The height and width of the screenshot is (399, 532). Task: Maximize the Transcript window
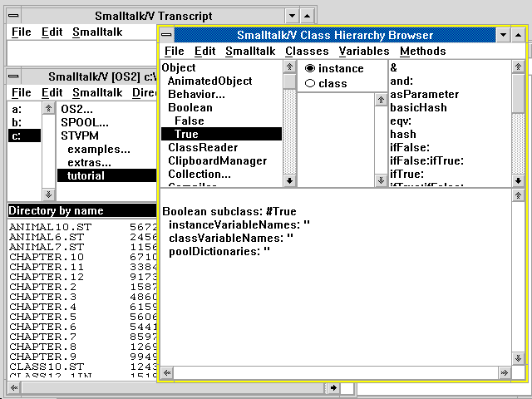pyautogui.click(x=307, y=16)
